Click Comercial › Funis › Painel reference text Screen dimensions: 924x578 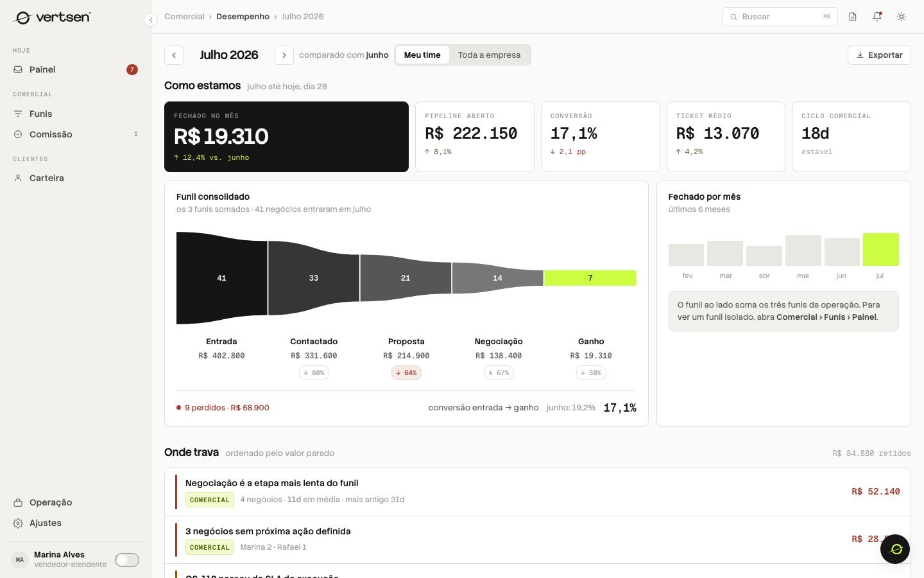tap(826, 317)
